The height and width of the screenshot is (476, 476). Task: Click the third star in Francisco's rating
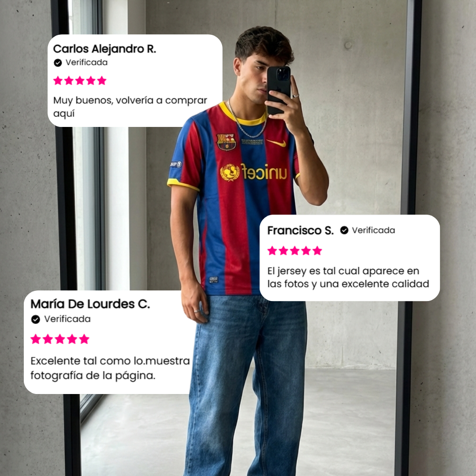click(295, 251)
